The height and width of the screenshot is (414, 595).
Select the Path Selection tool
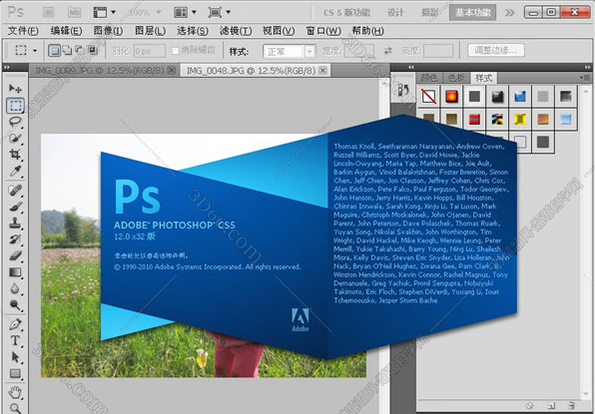[15, 357]
